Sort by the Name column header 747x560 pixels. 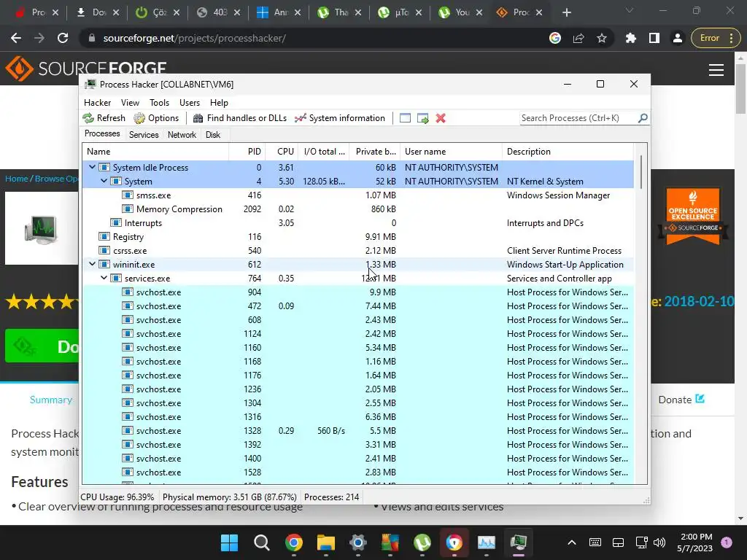click(156, 152)
